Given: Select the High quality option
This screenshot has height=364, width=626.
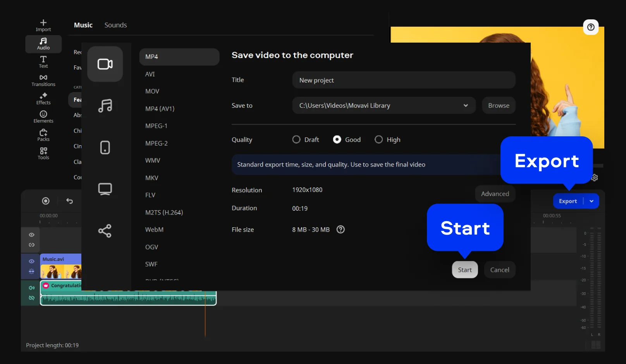Looking at the screenshot, I should (x=378, y=139).
